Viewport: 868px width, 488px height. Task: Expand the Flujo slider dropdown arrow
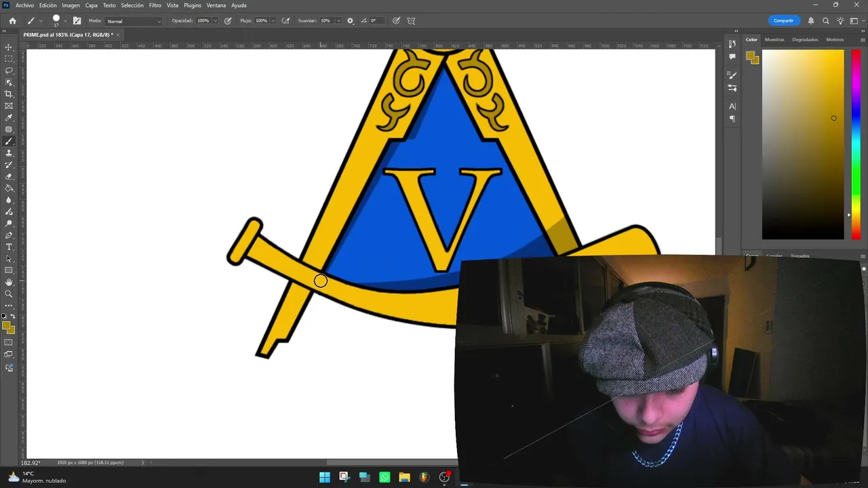pyautogui.click(x=273, y=21)
